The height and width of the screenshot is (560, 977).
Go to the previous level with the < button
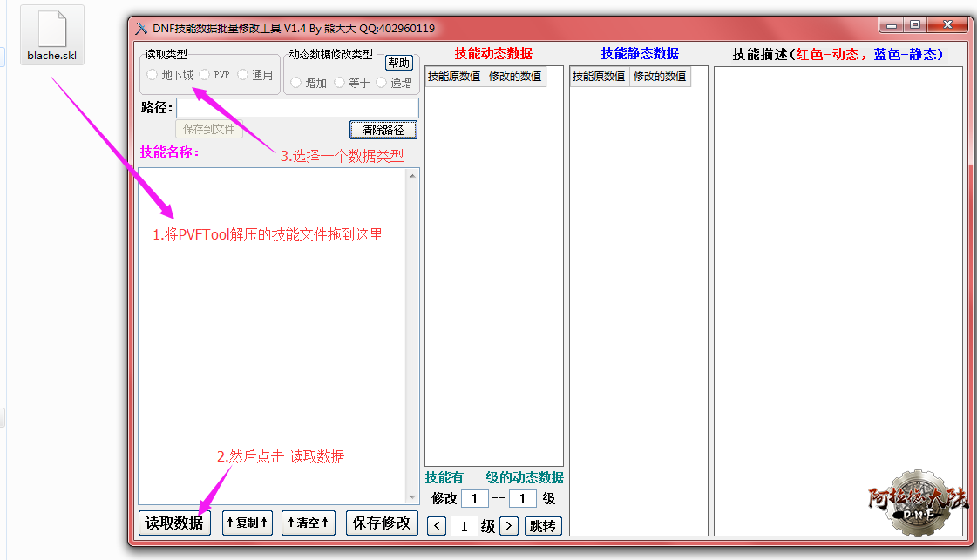(x=437, y=526)
